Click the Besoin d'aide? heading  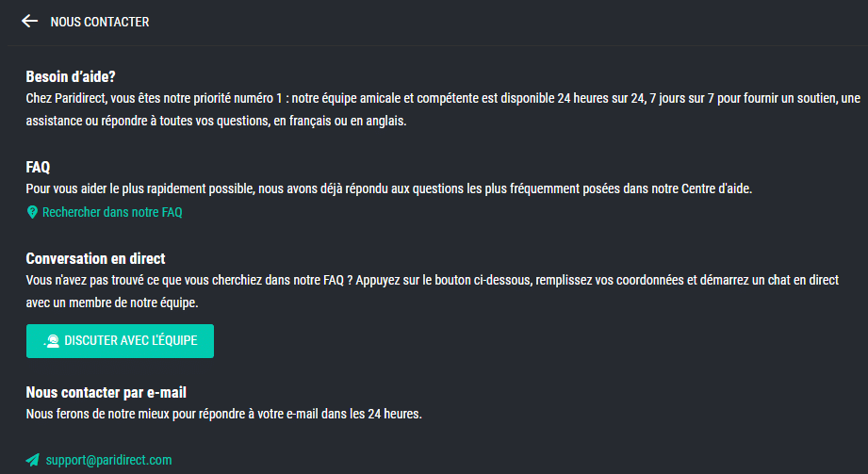[71, 76]
